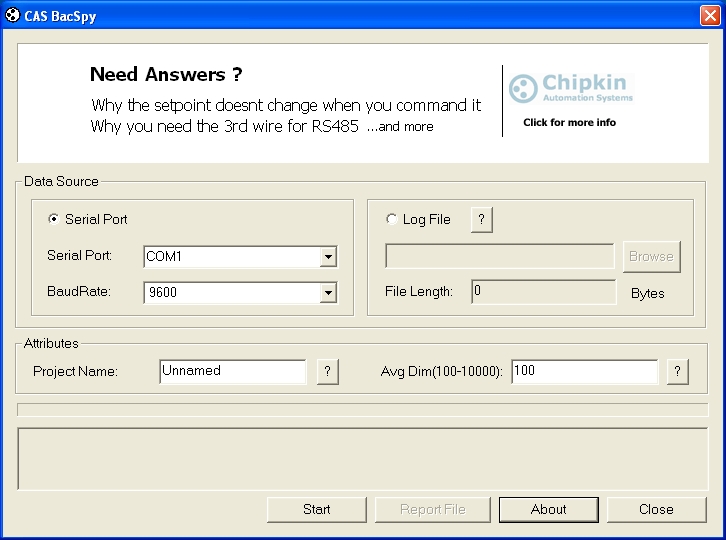Click the CAS BacSpy title bar icon
The height and width of the screenshot is (540, 726).
point(13,15)
